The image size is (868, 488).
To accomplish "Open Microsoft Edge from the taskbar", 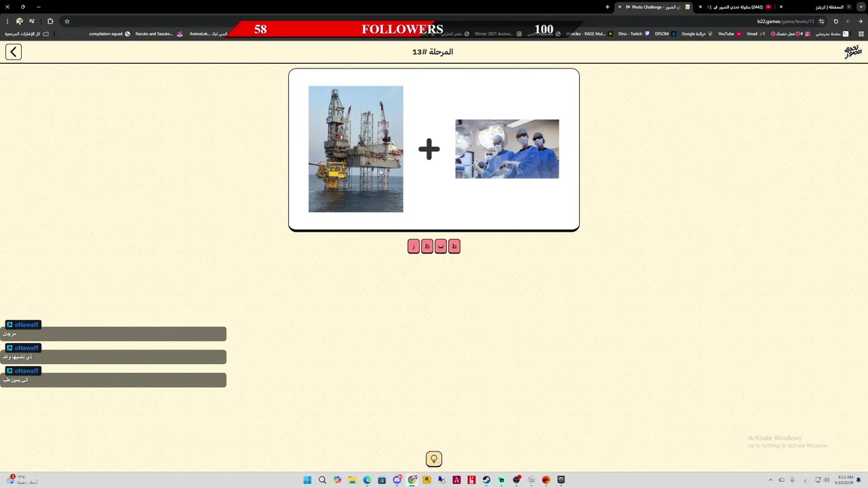I will pos(367,480).
